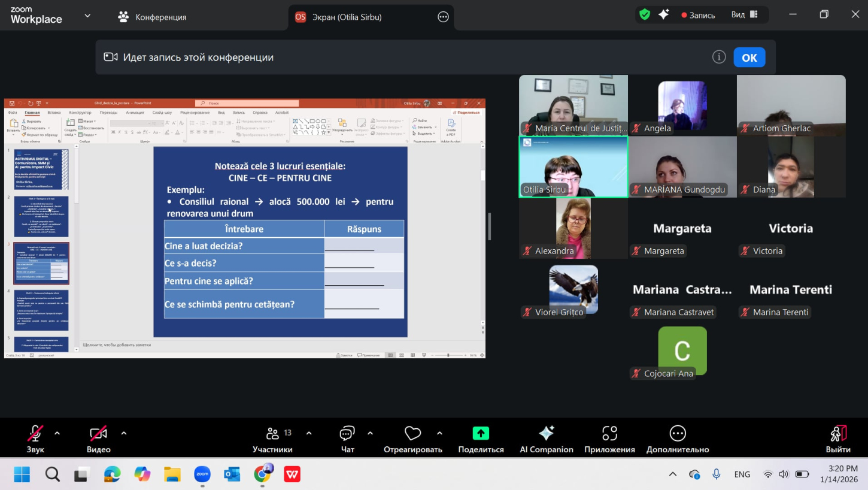Expand video settings chevron next to camera
868x490 pixels.
tap(124, 433)
